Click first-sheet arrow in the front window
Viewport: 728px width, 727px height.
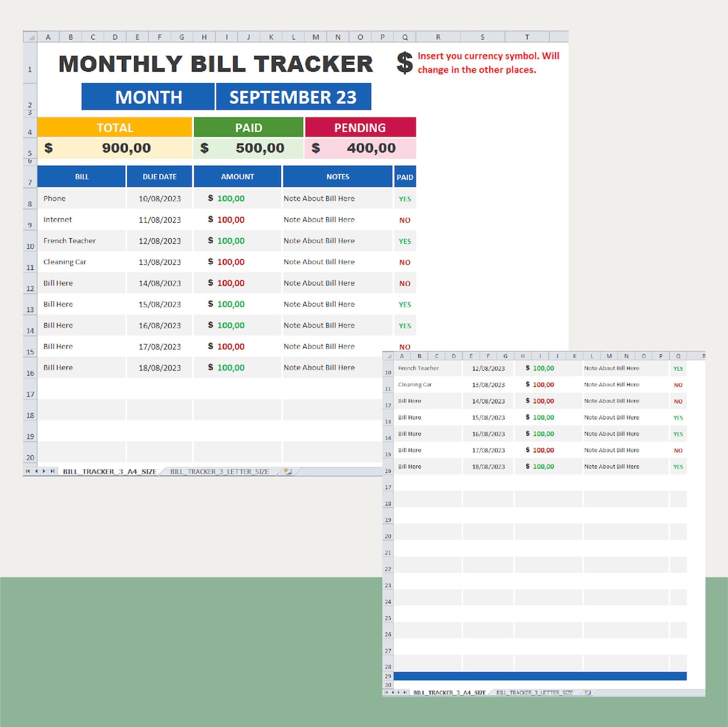pyautogui.click(x=387, y=692)
